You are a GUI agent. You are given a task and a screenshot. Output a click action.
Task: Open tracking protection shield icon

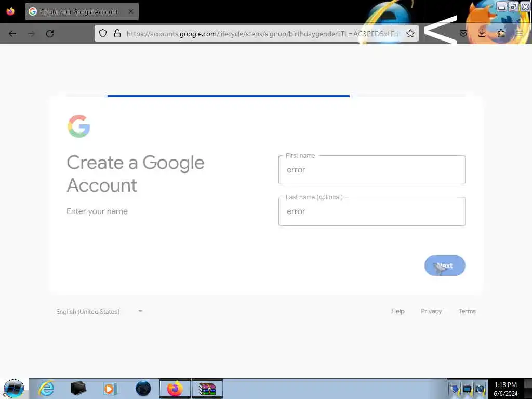pos(103,33)
